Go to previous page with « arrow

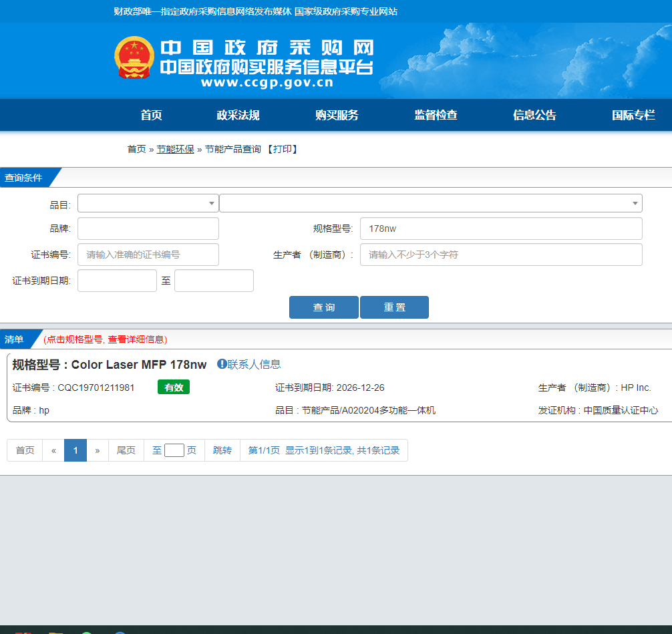point(53,450)
